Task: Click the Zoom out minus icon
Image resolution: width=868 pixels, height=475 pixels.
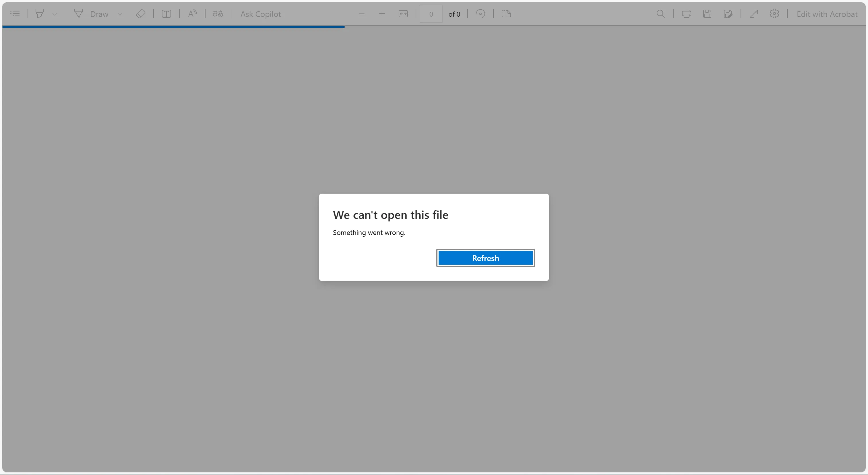Action: [x=362, y=14]
